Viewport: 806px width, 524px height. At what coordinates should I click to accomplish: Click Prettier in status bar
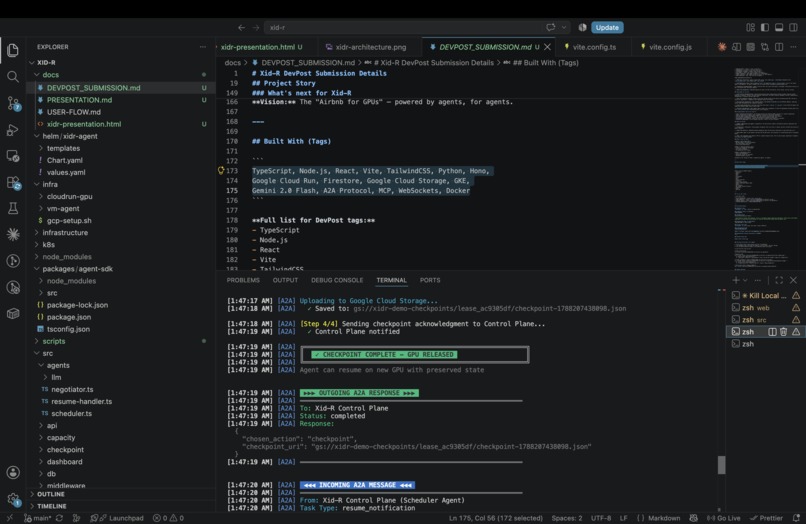point(766,518)
